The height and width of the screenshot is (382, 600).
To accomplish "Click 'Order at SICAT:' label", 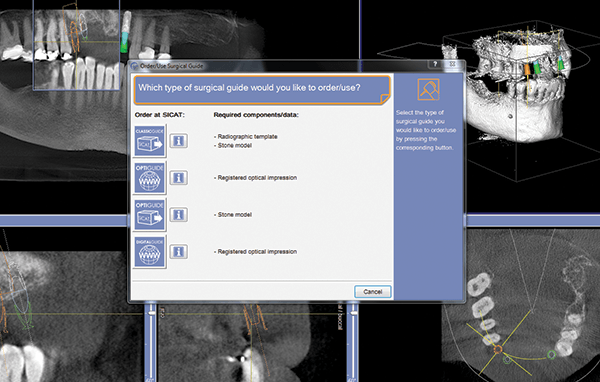I will point(160,115).
